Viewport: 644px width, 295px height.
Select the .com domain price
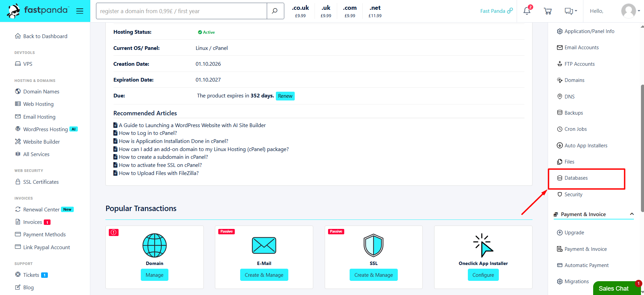point(350,11)
